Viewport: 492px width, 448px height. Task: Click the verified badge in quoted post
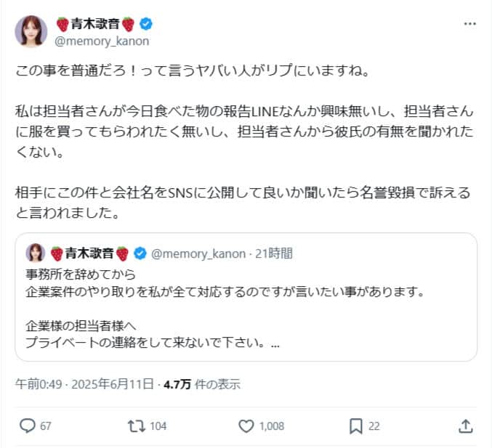141,253
